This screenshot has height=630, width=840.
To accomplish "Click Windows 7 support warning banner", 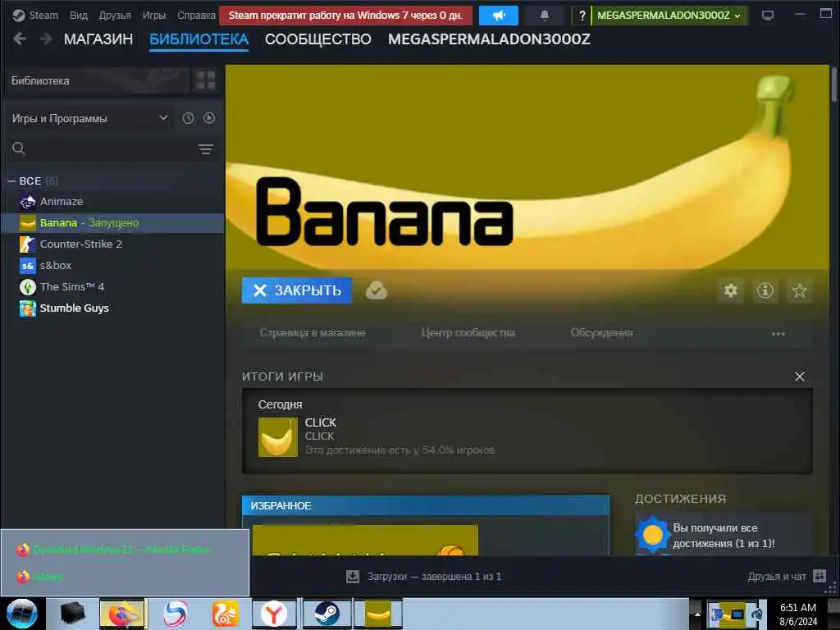I will tap(345, 16).
